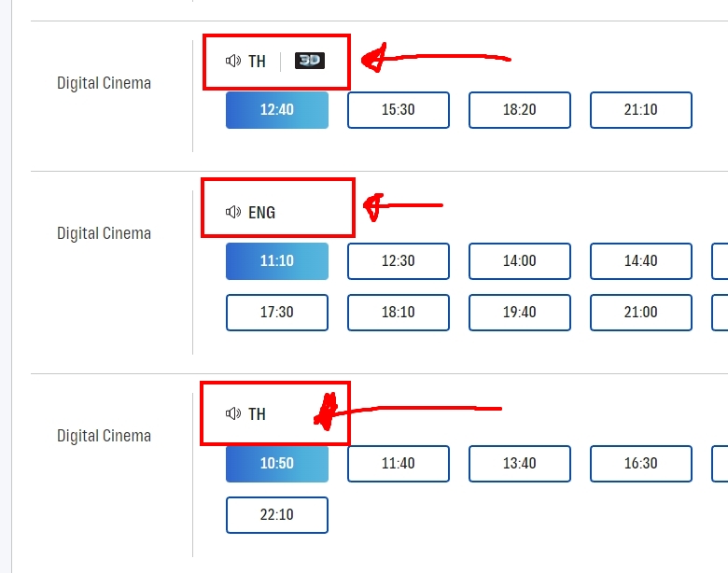Select the 21:10 showtime
The width and height of the screenshot is (728, 573).
(640, 110)
